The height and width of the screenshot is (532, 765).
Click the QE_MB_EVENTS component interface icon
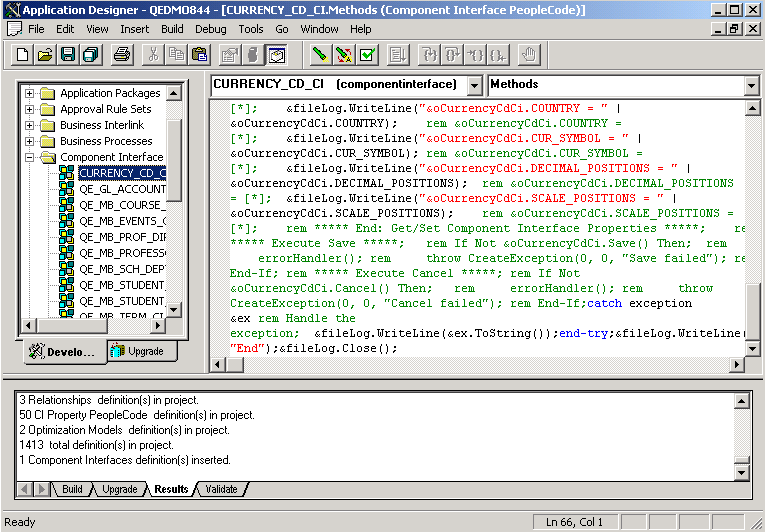coord(66,221)
